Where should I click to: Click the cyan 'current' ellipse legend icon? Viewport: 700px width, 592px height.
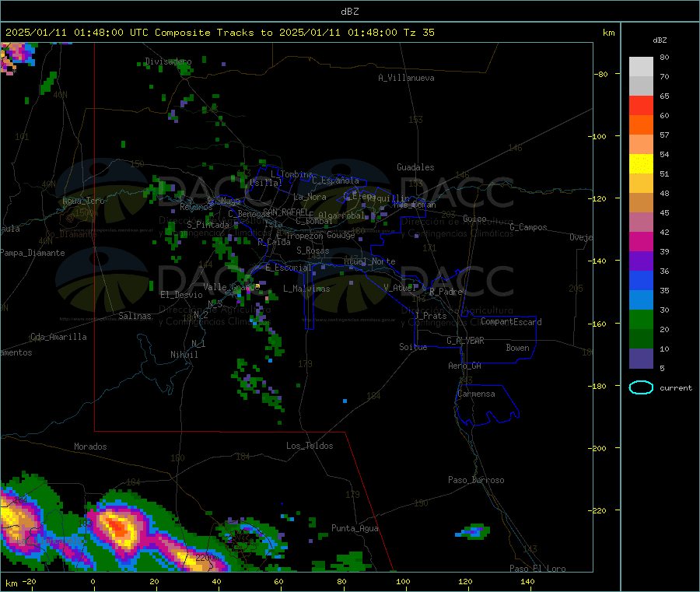[x=641, y=387]
